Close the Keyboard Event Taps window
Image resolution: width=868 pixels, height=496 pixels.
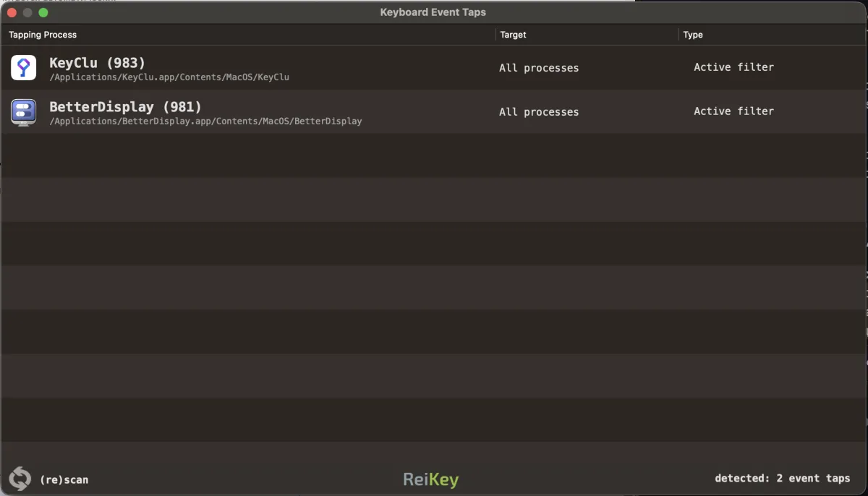pyautogui.click(x=12, y=12)
